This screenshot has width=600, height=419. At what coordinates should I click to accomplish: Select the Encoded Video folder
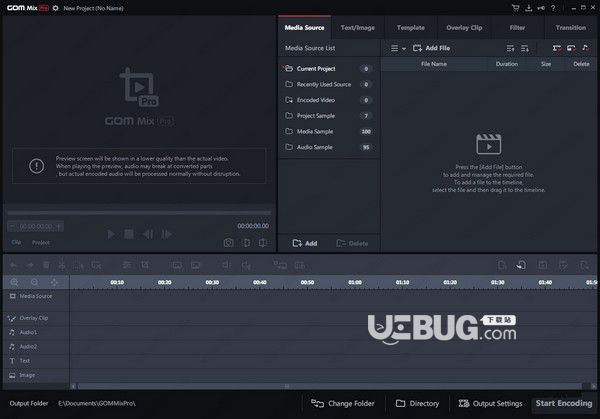click(x=329, y=100)
